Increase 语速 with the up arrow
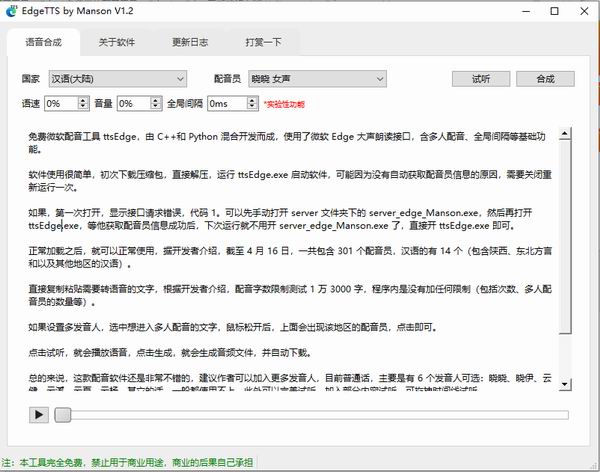The width and height of the screenshot is (600, 472). point(83,100)
